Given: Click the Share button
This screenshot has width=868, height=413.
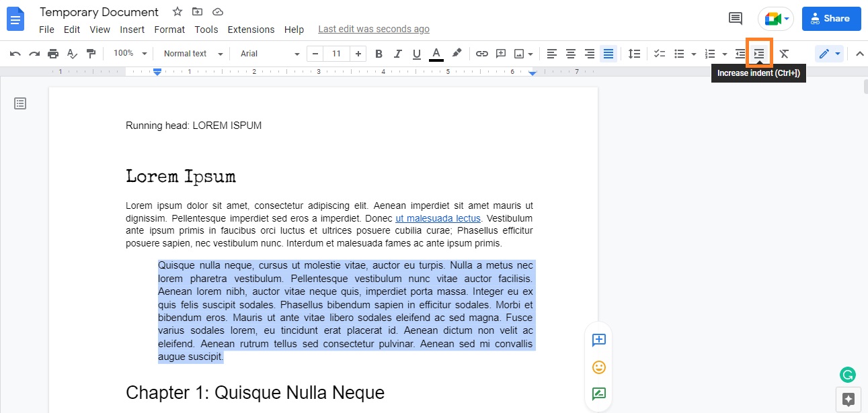Looking at the screenshot, I should (831, 18).
